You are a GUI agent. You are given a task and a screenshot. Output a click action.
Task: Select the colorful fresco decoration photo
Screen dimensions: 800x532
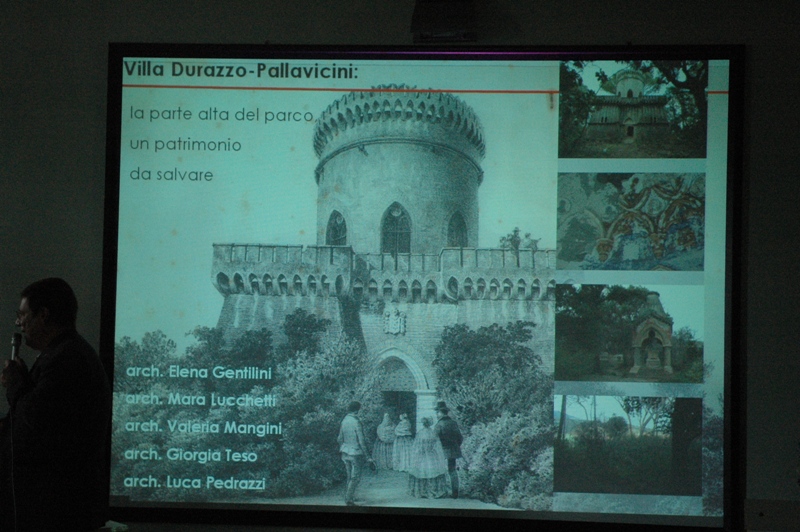pyautogui.click(x=631, y=221)
